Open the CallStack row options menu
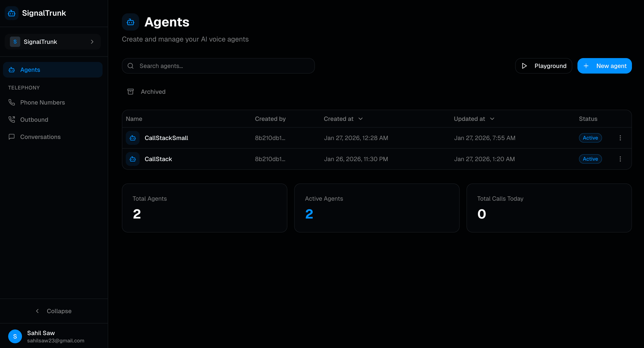The image size is (644, 348). click(620, 159)
